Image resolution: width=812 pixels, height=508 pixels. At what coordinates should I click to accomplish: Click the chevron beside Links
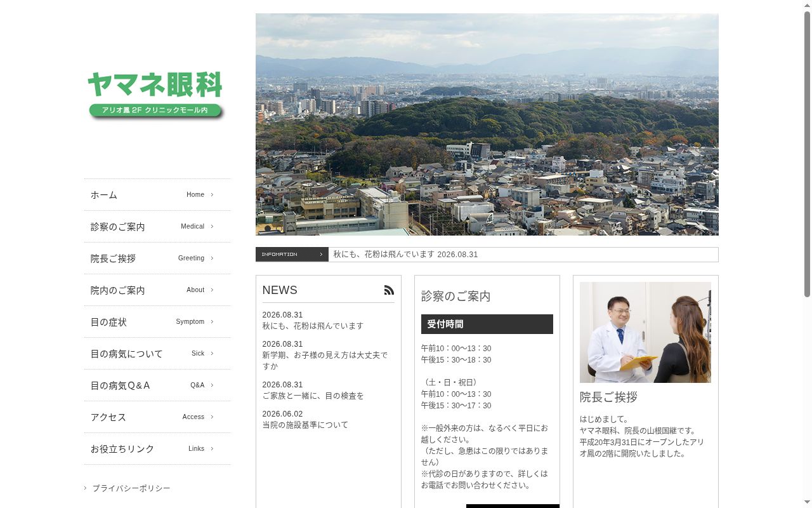212,449
